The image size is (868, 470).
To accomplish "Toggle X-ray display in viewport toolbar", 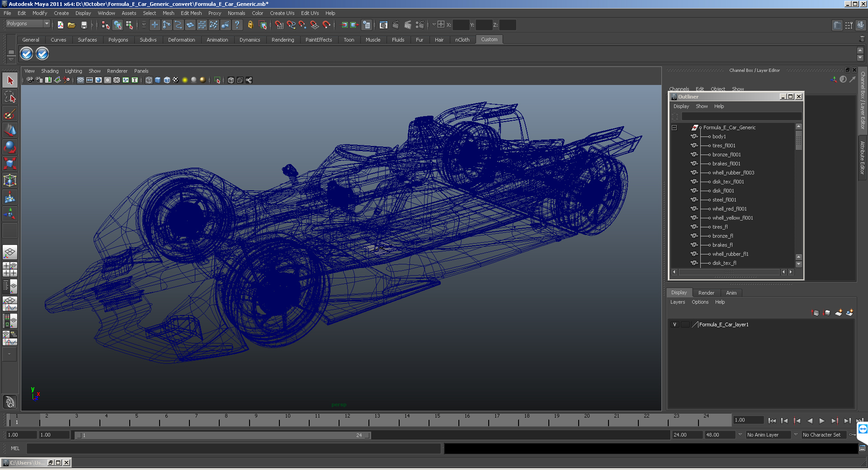I will click(231, 80).
